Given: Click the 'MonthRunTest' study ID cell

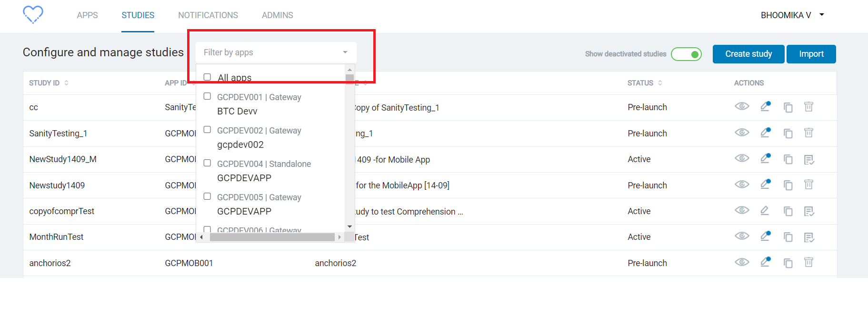Looking at the screenshot, I should [x=56, y=237].
